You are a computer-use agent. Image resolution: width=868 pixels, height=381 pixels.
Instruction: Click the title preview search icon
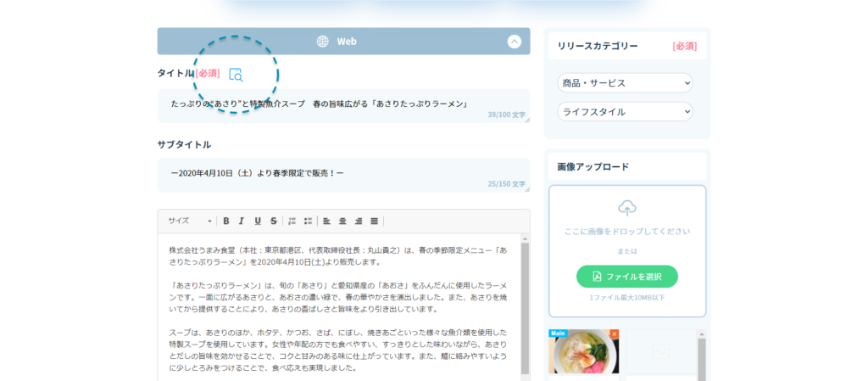coord(236,75)
